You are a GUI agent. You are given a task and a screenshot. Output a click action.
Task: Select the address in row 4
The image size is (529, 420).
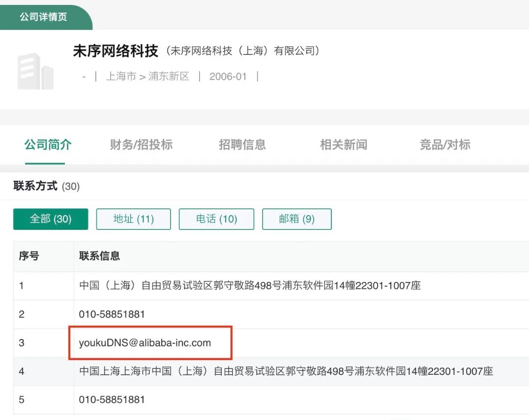pos(286,371)
